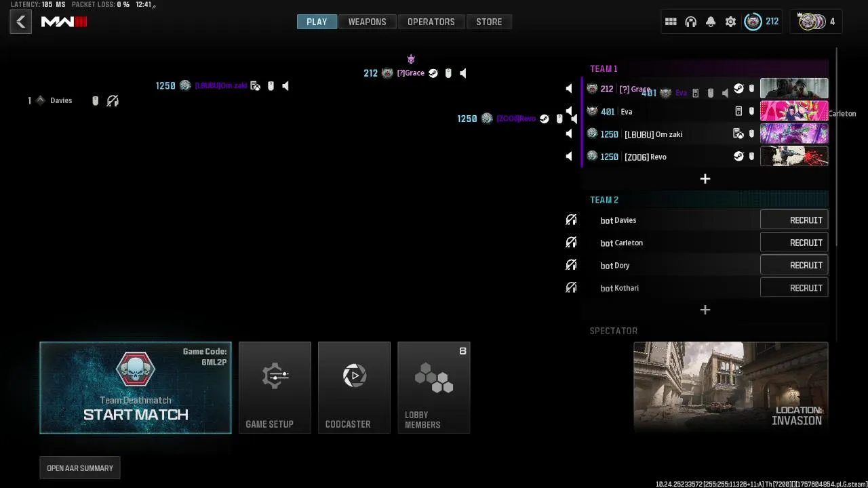Click the SPECTATOR section label

pos(614,331)
